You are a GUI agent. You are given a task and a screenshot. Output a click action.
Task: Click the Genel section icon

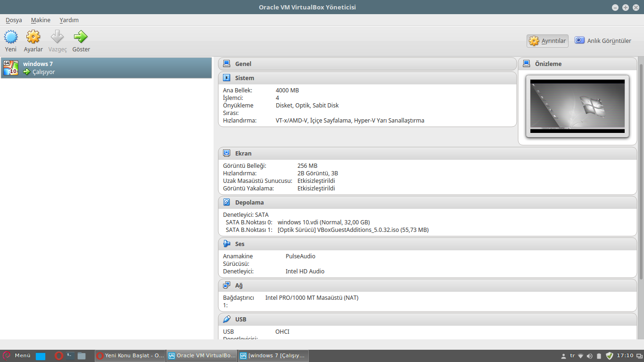[227, 64]
